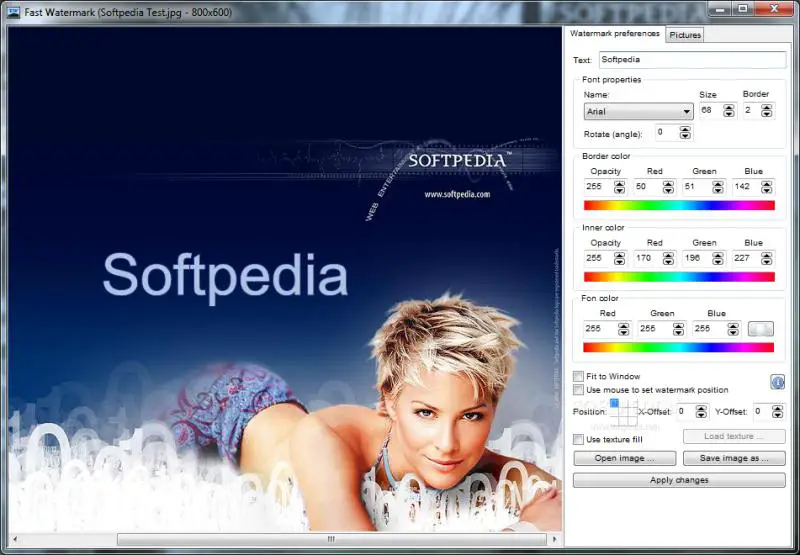Click Inner color Red value 170
Image resolution: width=800 pixels, height=555 pixels.
[648, 258]
